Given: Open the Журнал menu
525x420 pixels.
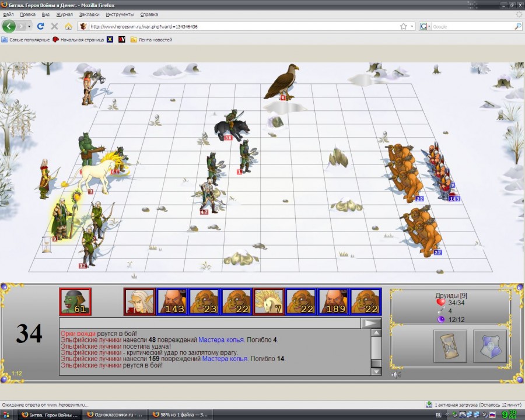Looking at the screenshot, I should 64,15.
